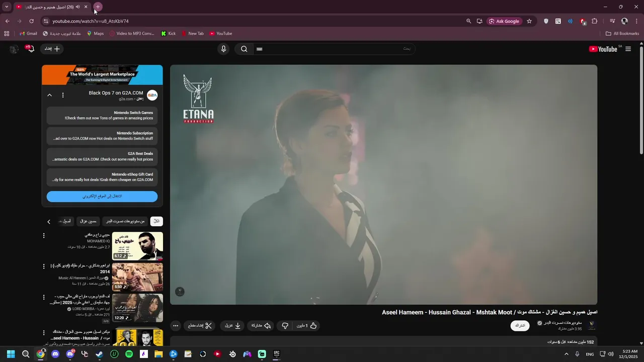Open G2A Best Deals ad link

click(102, 156)
